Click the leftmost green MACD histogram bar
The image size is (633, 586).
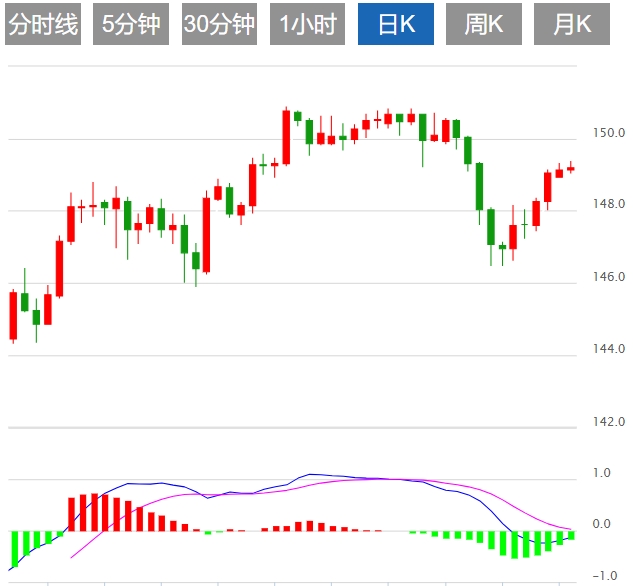click(x=14, y=549)
